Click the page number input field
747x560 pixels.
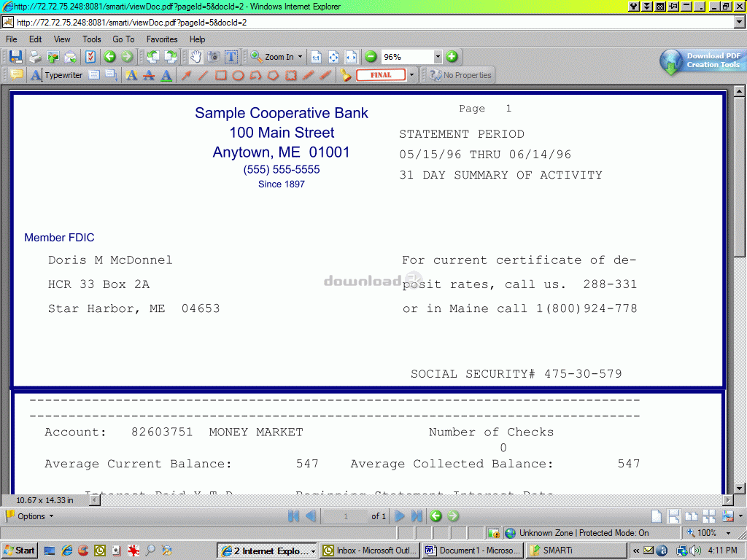coord(345,516)
